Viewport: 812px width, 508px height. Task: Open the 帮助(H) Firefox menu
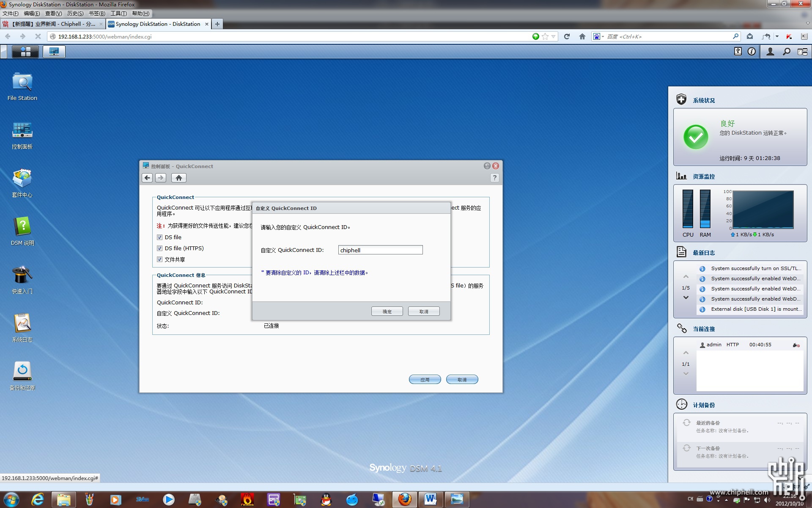[140, 14]
